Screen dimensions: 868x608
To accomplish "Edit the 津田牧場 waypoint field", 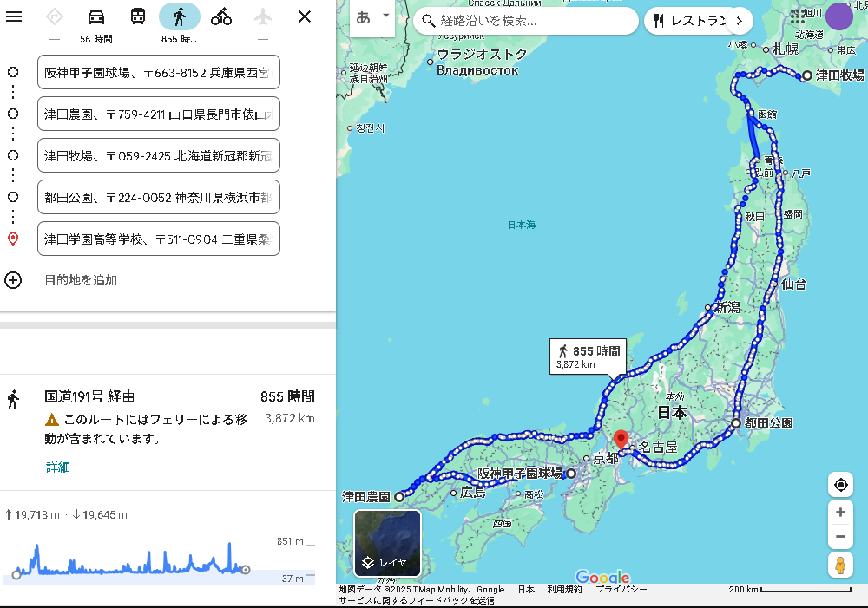I will (x=158, y=155).
